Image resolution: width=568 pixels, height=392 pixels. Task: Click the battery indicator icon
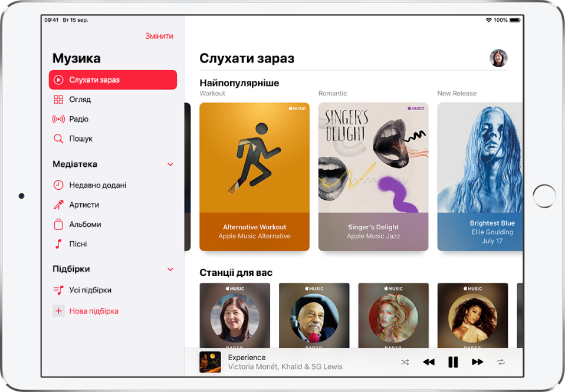pyautogui.click(x=515, y=20)
